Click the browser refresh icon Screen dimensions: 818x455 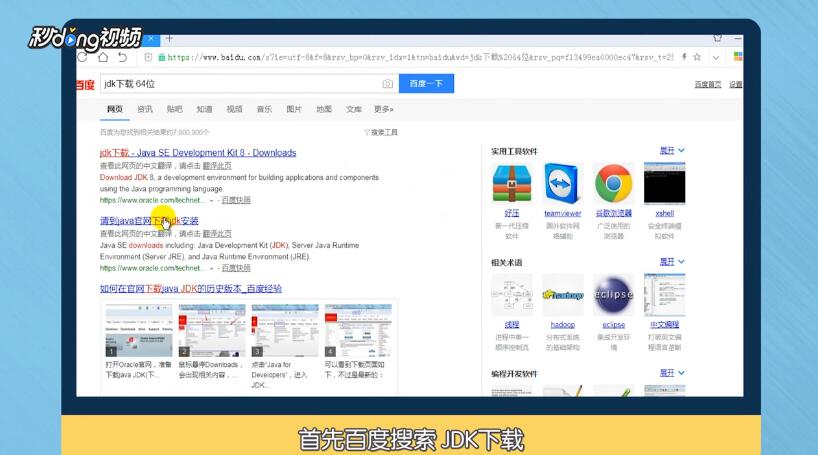[82, 57]
